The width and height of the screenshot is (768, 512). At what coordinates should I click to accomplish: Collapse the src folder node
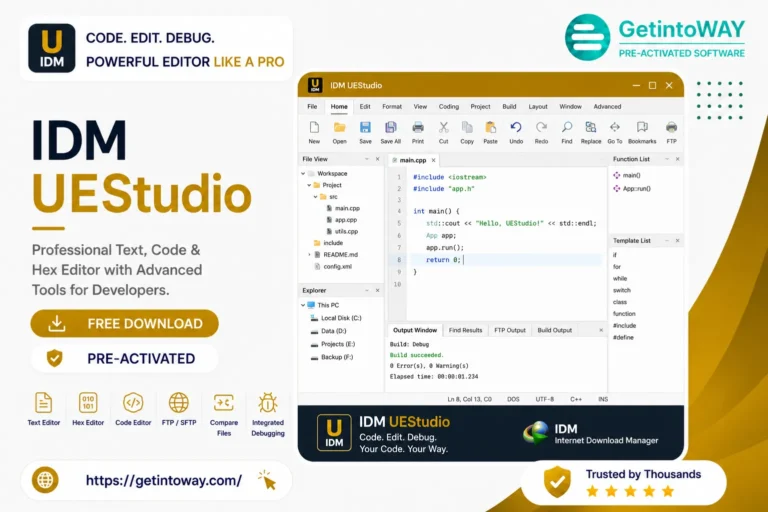(x=315, y=196)
